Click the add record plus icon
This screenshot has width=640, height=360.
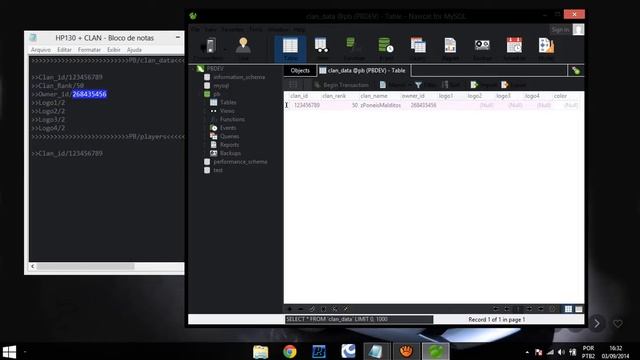point(289,309)
